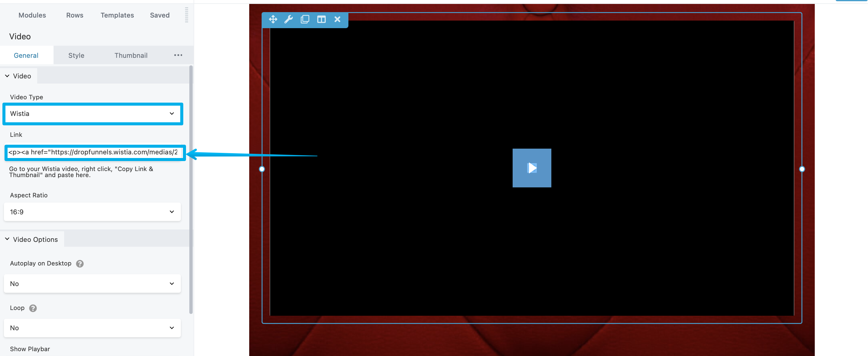Collapse the Video section

pos(18,76)
